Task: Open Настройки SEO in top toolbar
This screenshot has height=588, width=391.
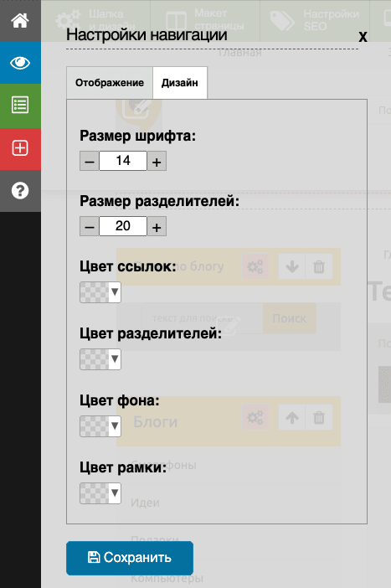Action: pos(315,20)
